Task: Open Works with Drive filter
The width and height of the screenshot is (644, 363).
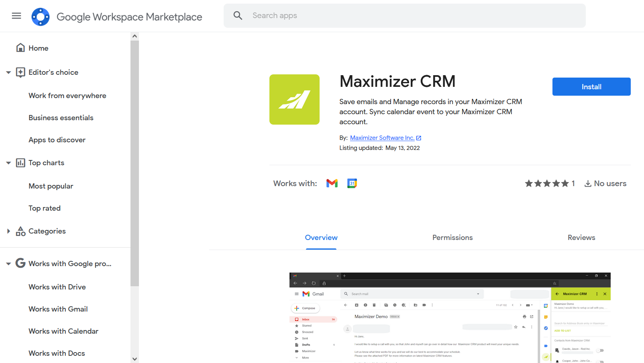Action: click(57, 287)
